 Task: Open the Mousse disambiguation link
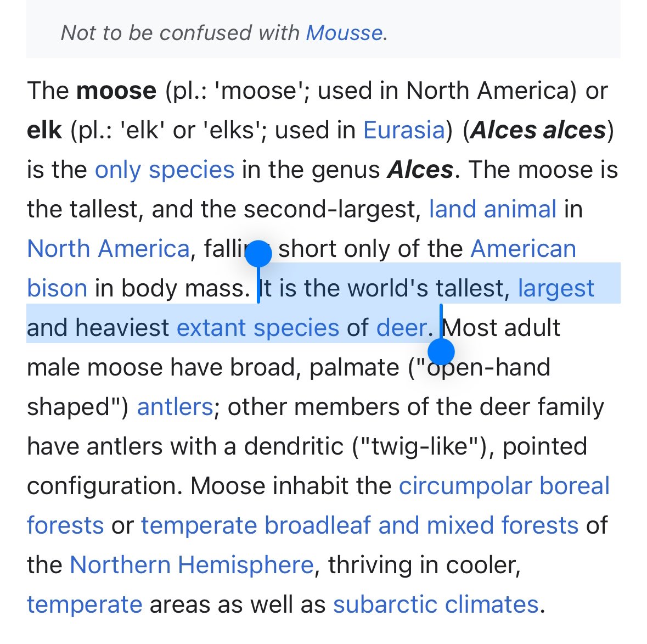[344, 33]
